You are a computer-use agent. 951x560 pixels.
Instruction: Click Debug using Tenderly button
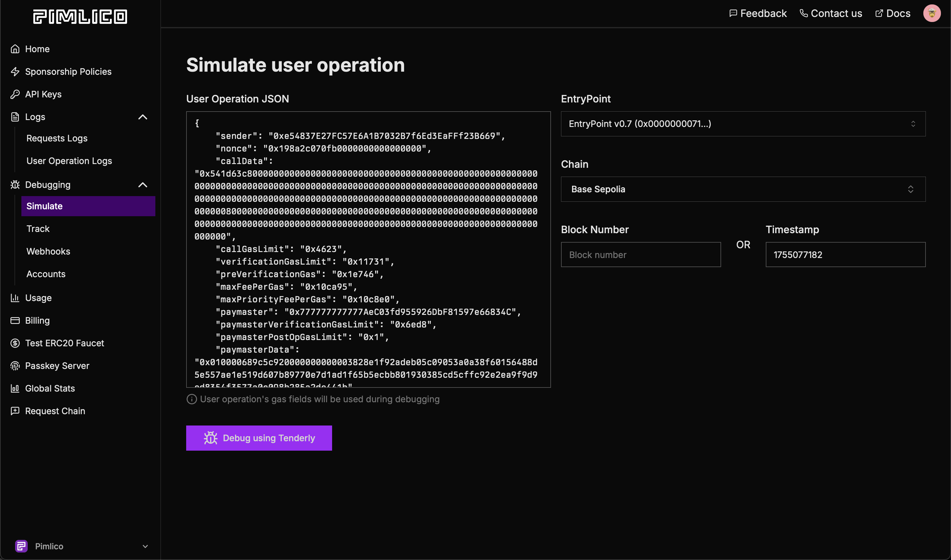click(259, 438)
